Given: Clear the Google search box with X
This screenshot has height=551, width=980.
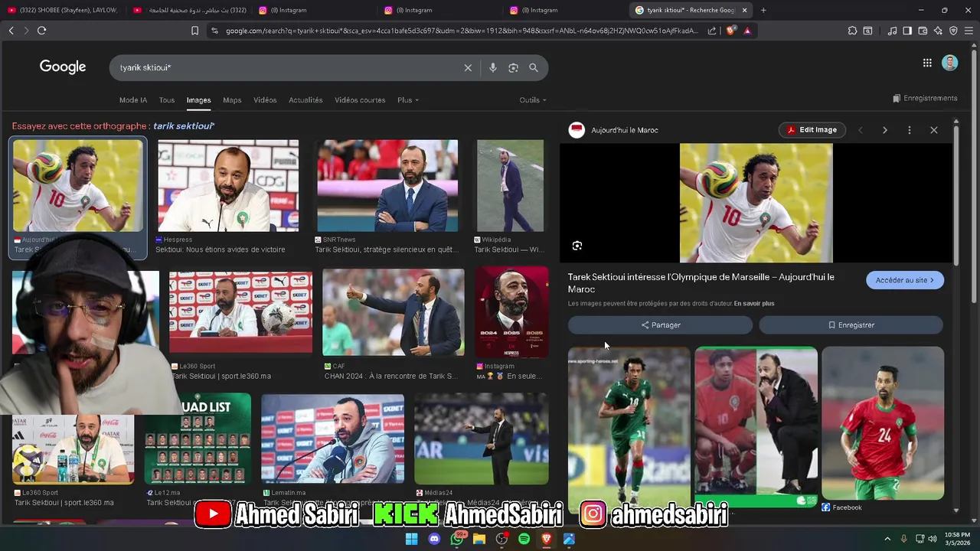Looking at the screenshot, I should (468, 67).
